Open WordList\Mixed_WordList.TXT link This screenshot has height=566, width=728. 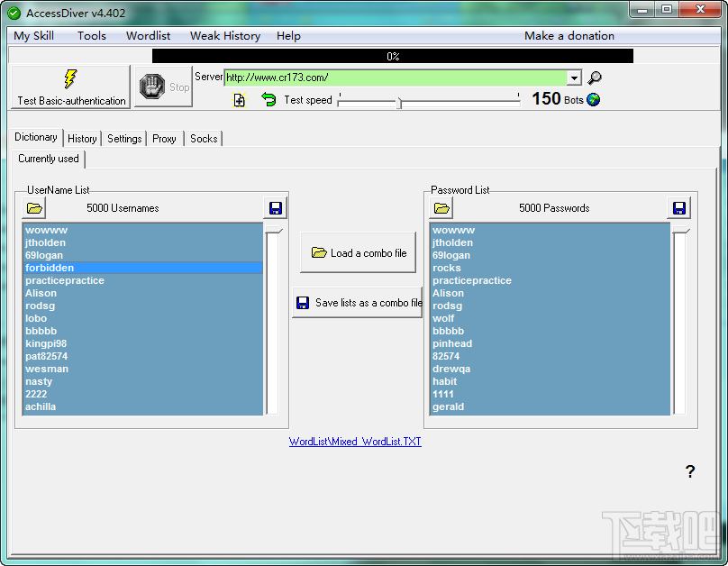pyautogui.click(x=355, y=442)
